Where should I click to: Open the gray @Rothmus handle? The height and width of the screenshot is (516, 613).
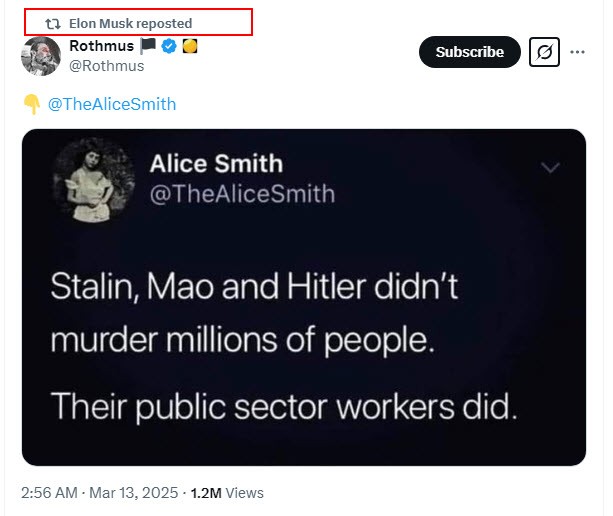pyautogui.click(x=106, y=66)
